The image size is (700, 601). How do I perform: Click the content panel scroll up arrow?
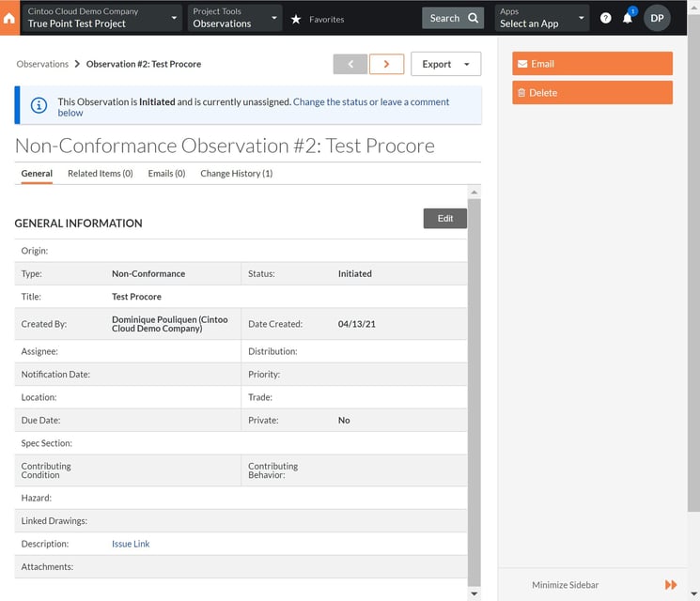coord(474,193)
